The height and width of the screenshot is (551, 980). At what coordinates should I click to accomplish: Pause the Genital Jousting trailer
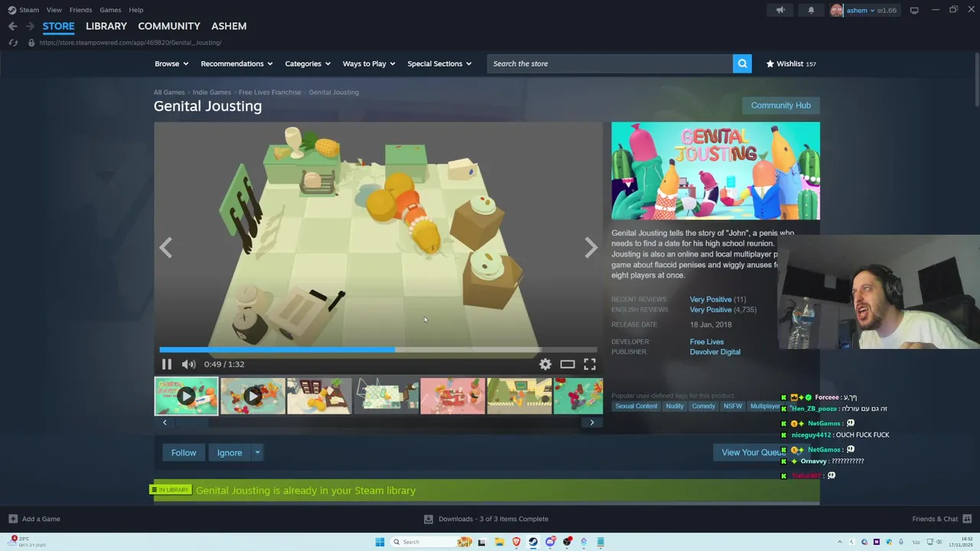pyautogui.click(x=166, y=364)
